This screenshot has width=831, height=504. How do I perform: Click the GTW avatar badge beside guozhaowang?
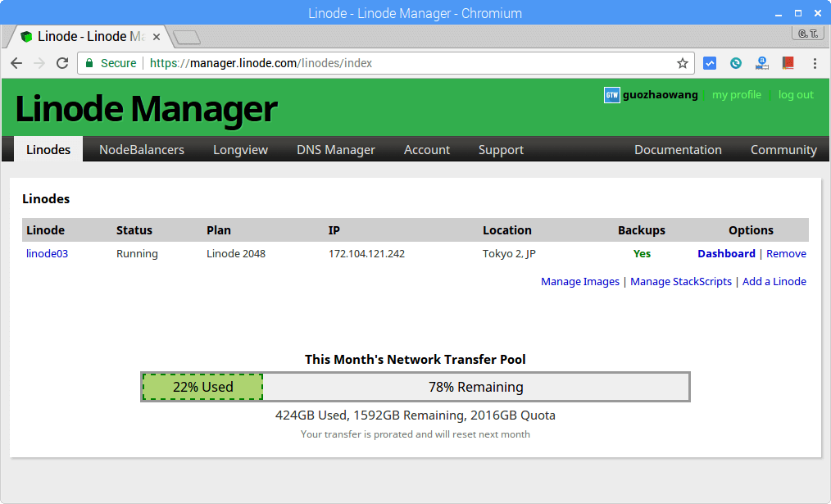point(611,95)
